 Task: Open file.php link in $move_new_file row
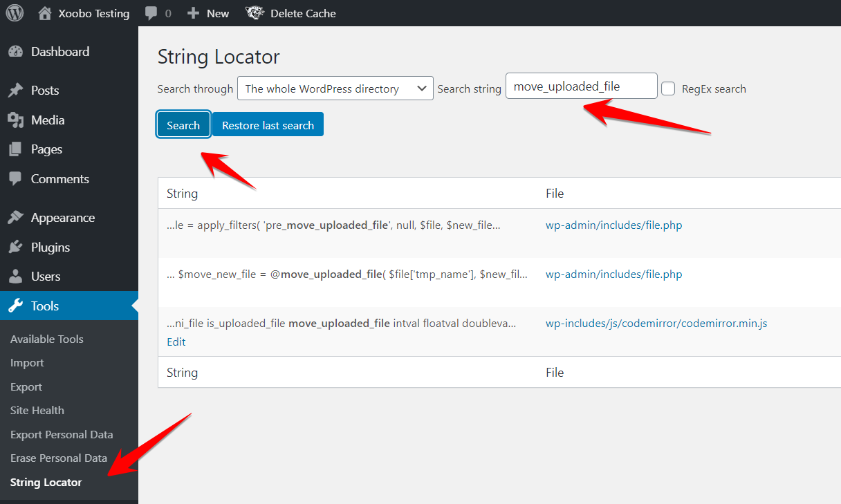[614, 274]
